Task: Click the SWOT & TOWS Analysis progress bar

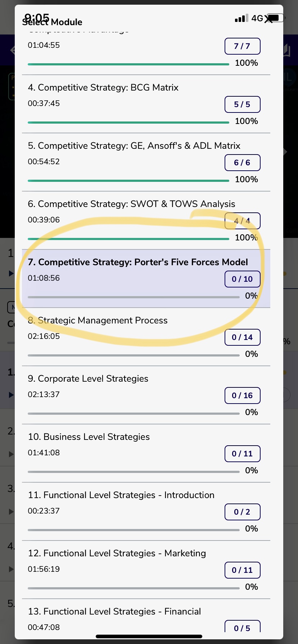Action: 128,239
